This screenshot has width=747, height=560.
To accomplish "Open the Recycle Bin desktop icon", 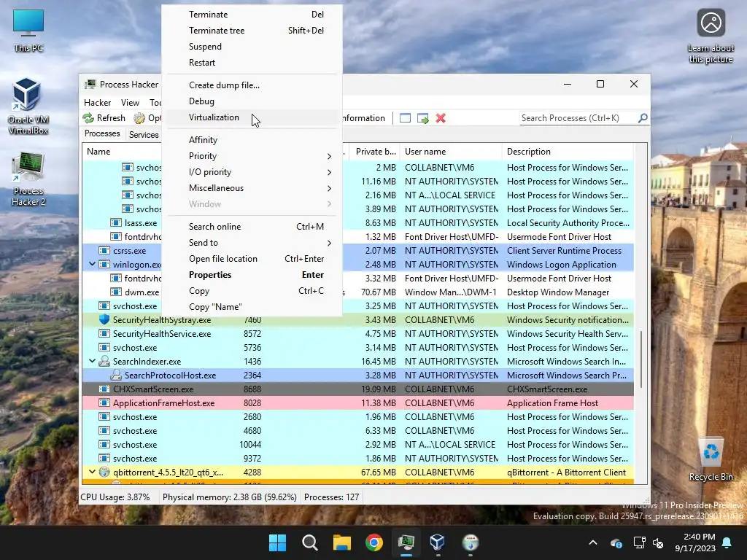I will [711, 459].
